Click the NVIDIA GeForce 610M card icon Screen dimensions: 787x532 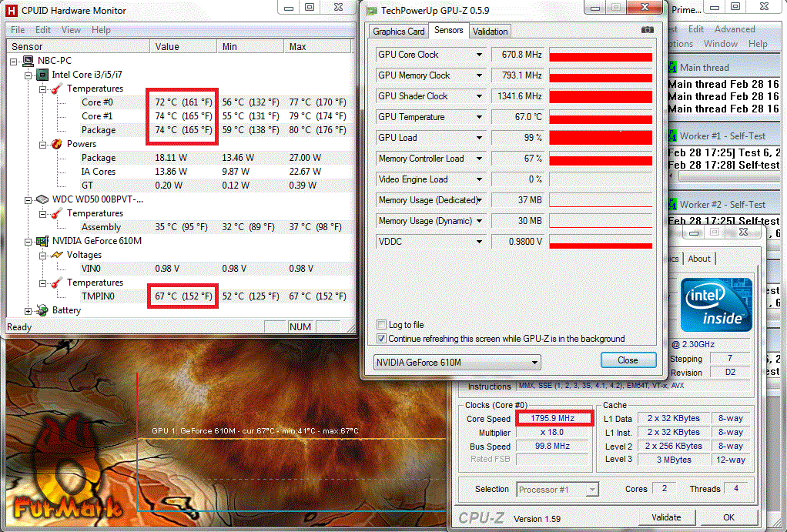point(42,241)
